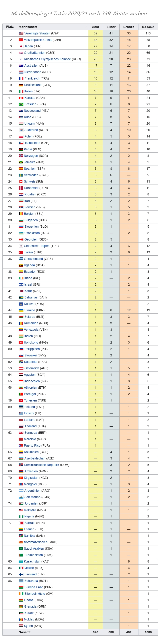Click the Canadian flag next to Kanada
The image size is (160, 644).
click(21, 98)
